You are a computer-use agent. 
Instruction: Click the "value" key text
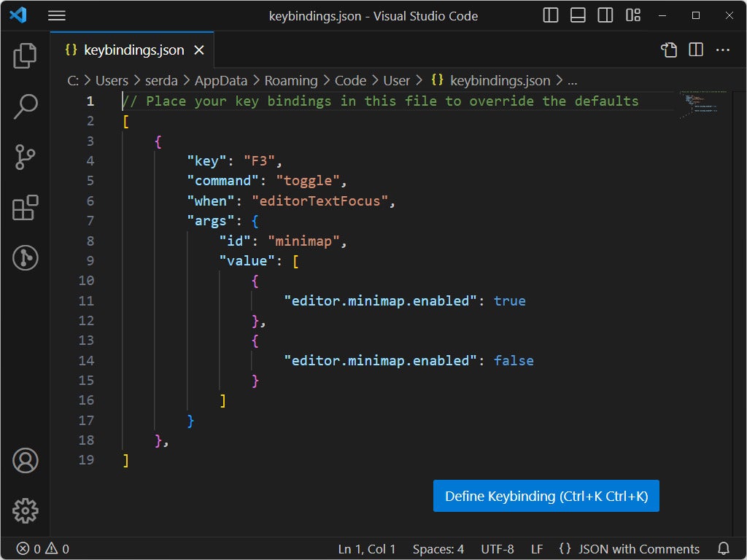247,260
